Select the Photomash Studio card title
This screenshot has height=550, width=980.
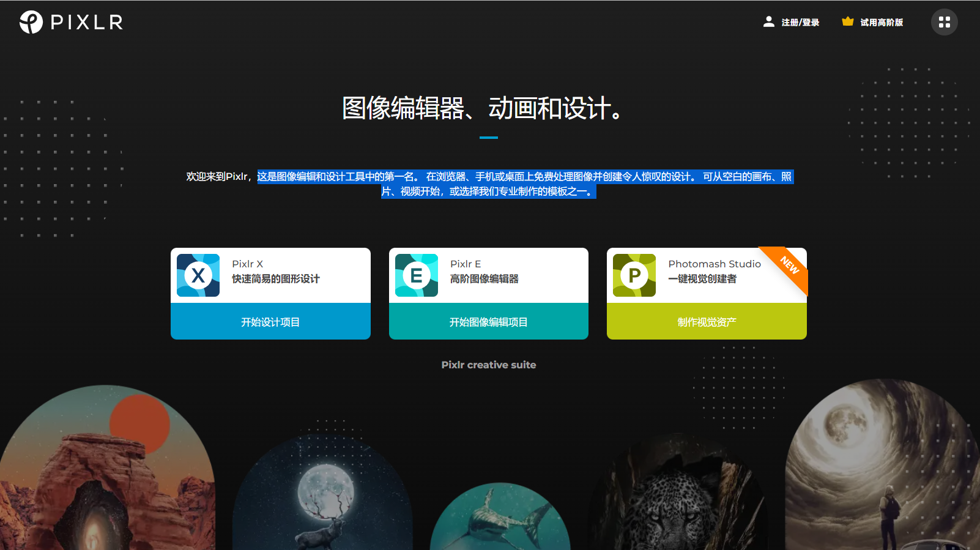(x=714, y=264)
